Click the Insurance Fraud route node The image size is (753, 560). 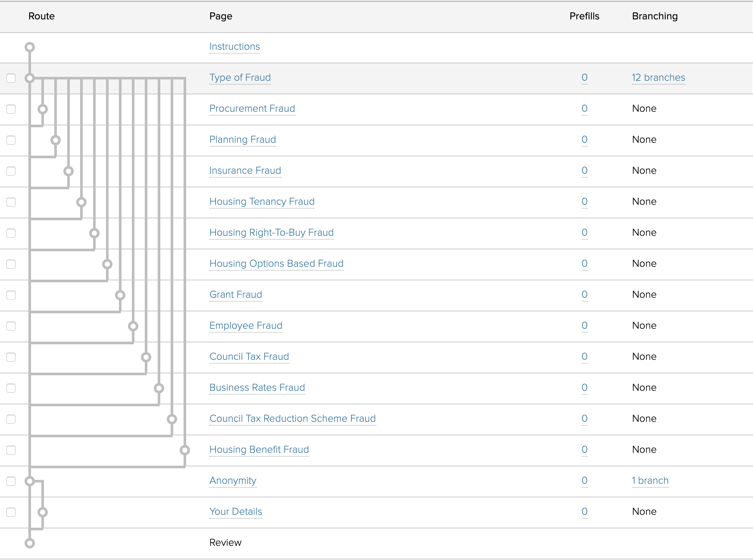(x=69, y=171)
